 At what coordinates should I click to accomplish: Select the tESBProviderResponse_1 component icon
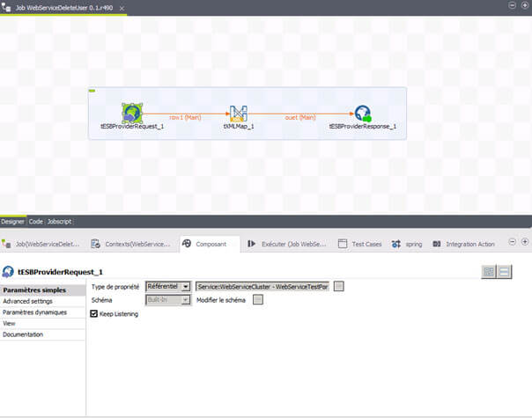[x=363, y=114]
